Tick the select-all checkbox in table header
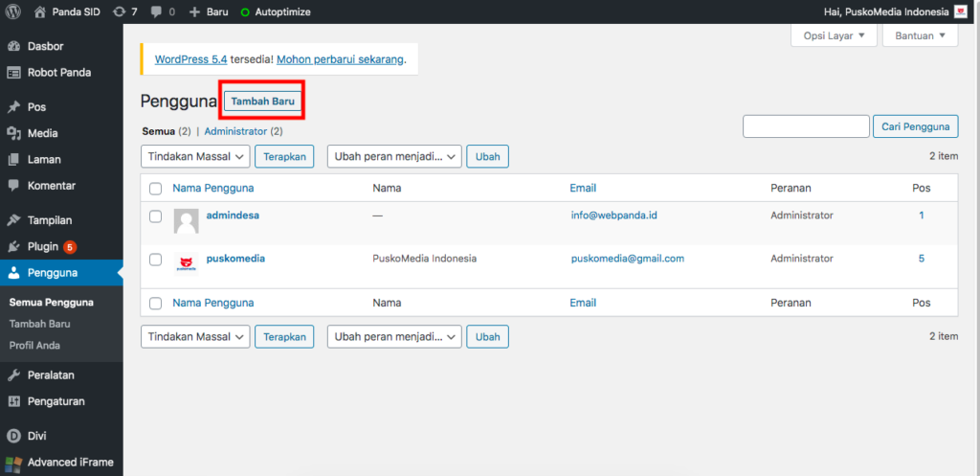This screenshot has height=476, width=980. [156, 189]
